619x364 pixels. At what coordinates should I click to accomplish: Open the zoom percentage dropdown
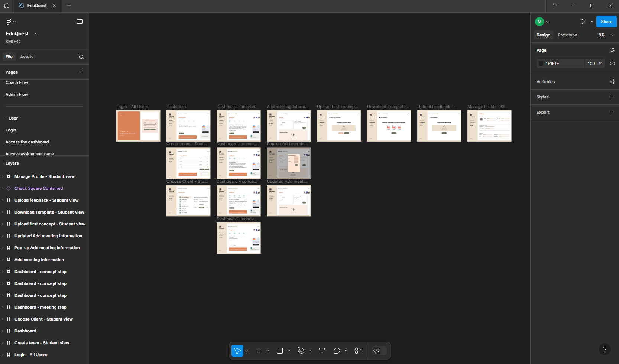(606, 35)
